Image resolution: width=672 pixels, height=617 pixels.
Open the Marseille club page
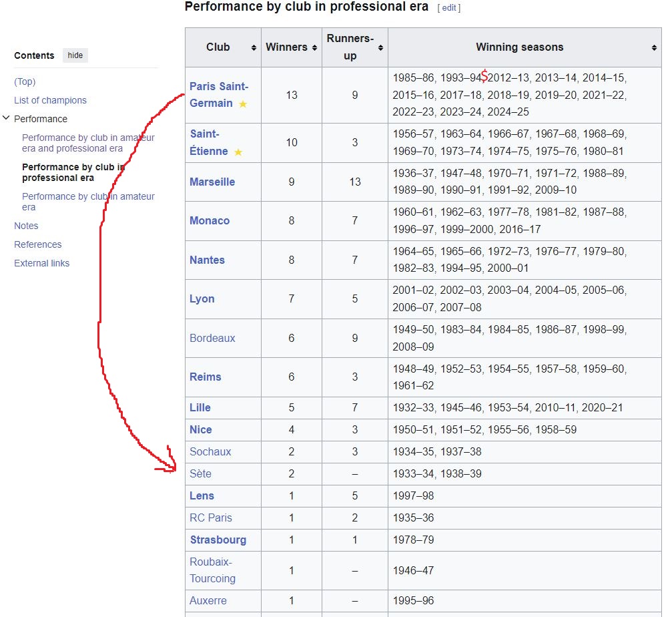click(x=212, y=182)
